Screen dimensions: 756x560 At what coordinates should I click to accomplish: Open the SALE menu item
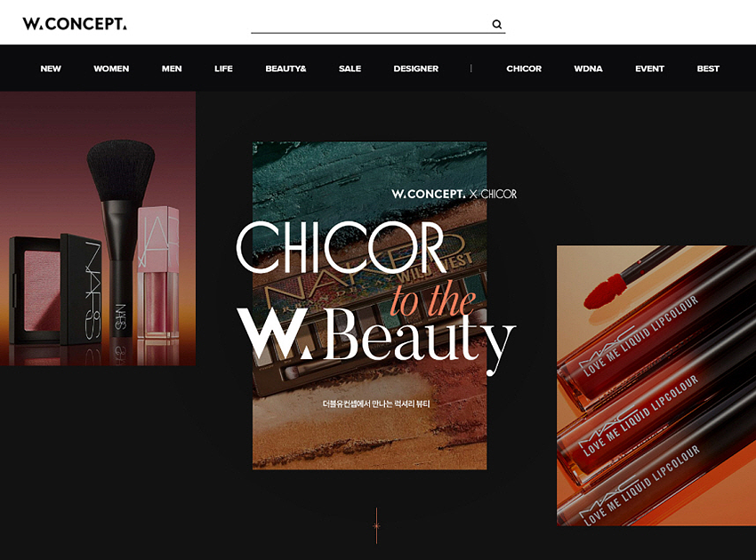(350, 68)
